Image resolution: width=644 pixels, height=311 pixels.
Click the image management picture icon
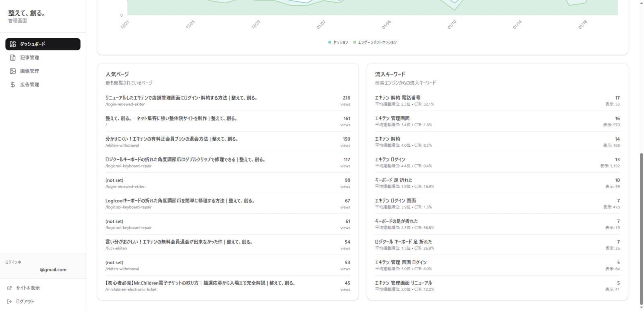coord(13,71)
